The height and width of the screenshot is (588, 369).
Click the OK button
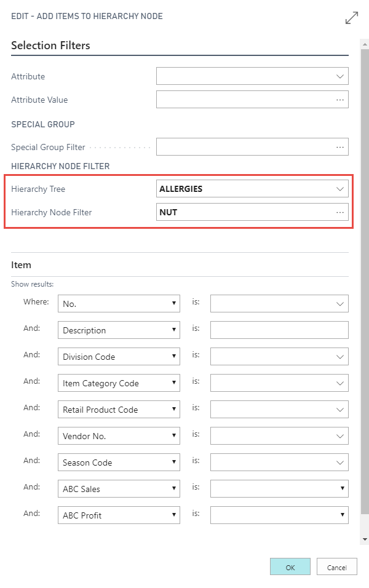(290, 567)
